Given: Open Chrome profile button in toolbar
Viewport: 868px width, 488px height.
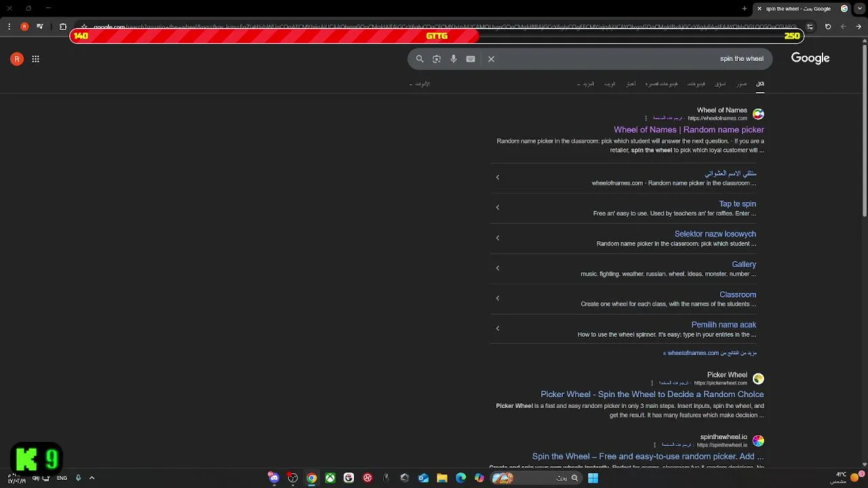Looking at the screenshot, I should tap(24, 26).
